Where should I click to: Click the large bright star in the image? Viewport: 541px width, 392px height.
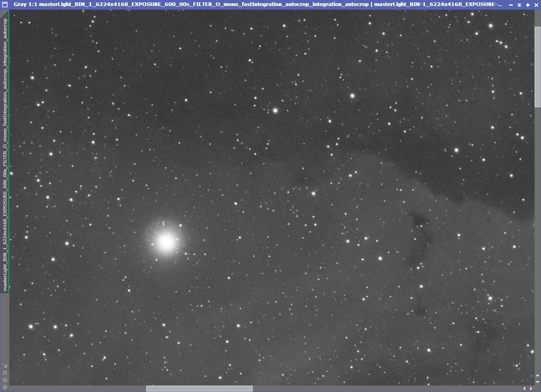(166, 242)
